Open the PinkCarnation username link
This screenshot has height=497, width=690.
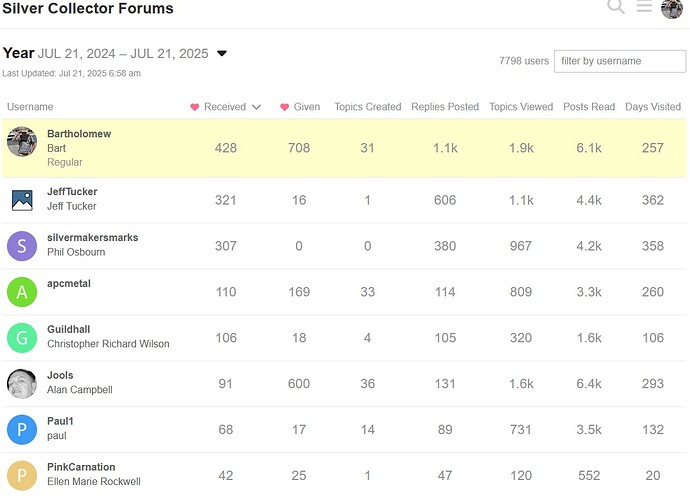[81, 467]
